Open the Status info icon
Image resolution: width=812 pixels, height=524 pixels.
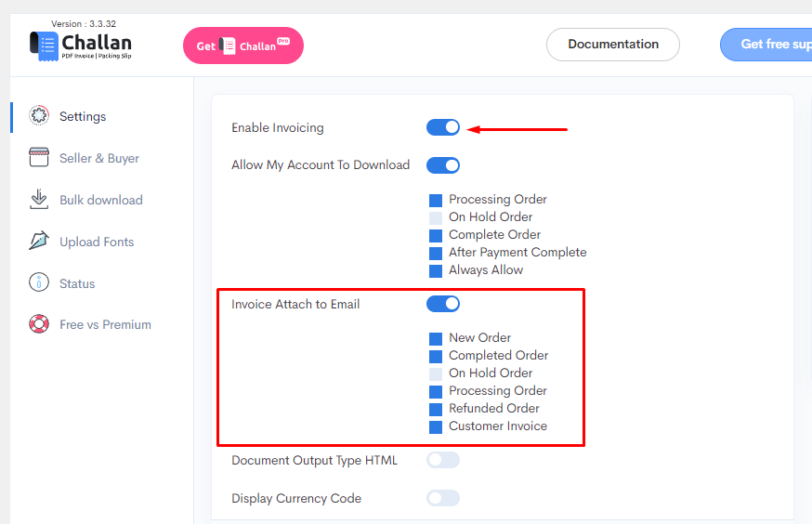tap(39, 282)
